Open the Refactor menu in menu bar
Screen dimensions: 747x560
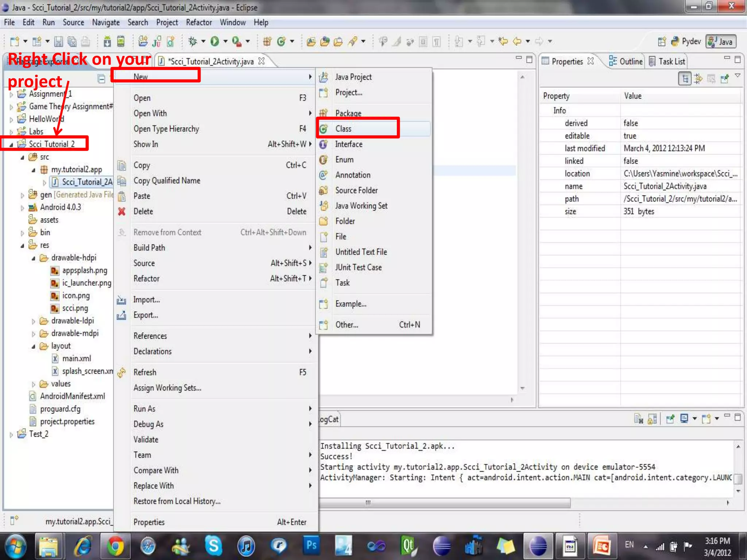(x=199, y=23)
